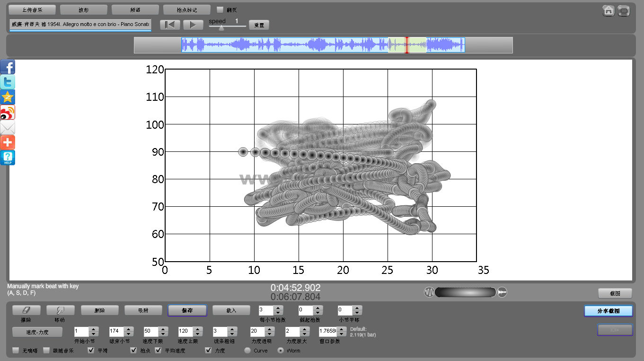
Task: Click the Facebook share icon
Action: (x=8, y=67)
